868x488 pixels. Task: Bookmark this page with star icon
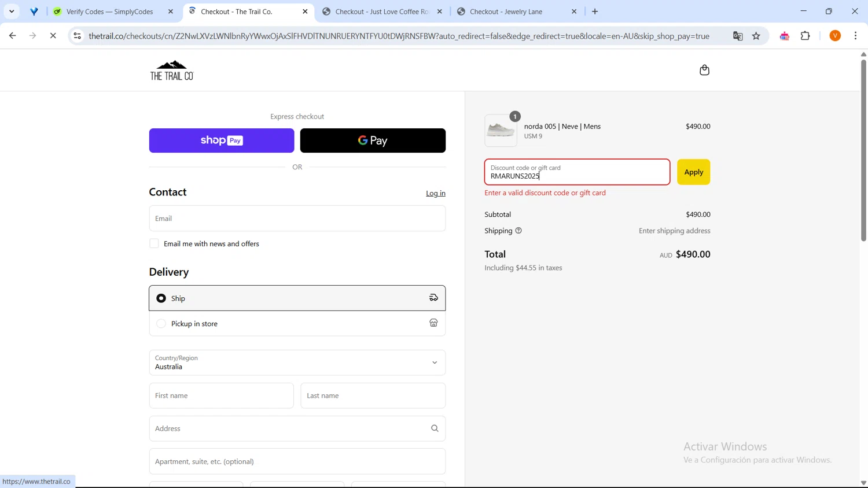pos(756,36)
